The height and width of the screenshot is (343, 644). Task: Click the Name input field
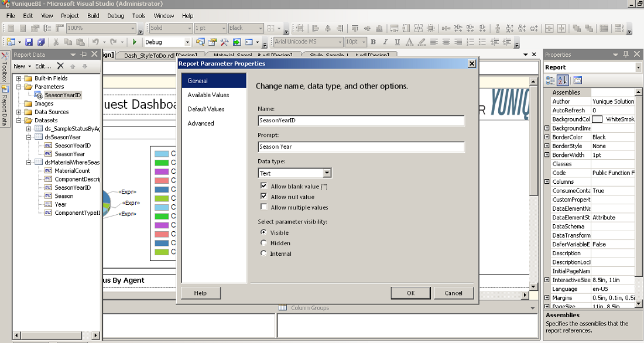(361, 121)
